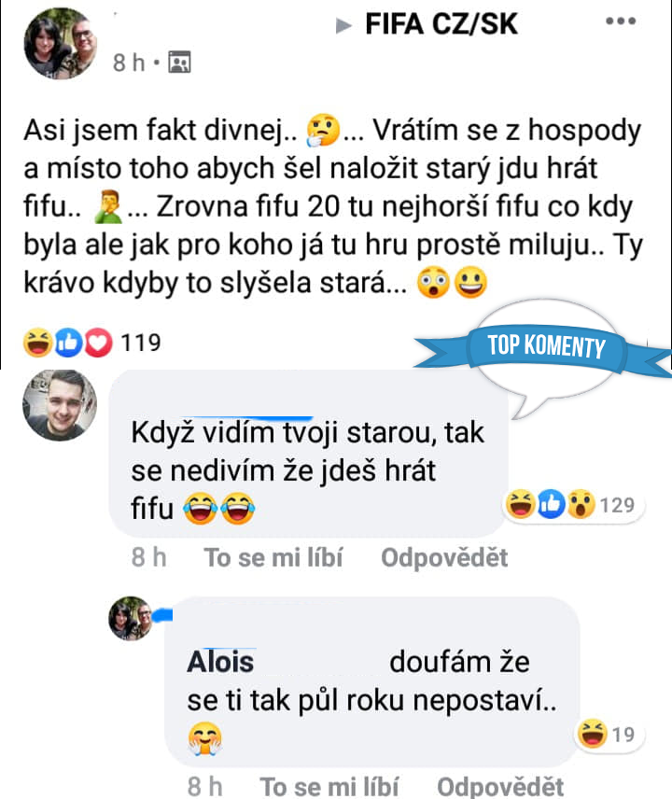Open the FIFA CZ/SK group link

pos(441,24)
